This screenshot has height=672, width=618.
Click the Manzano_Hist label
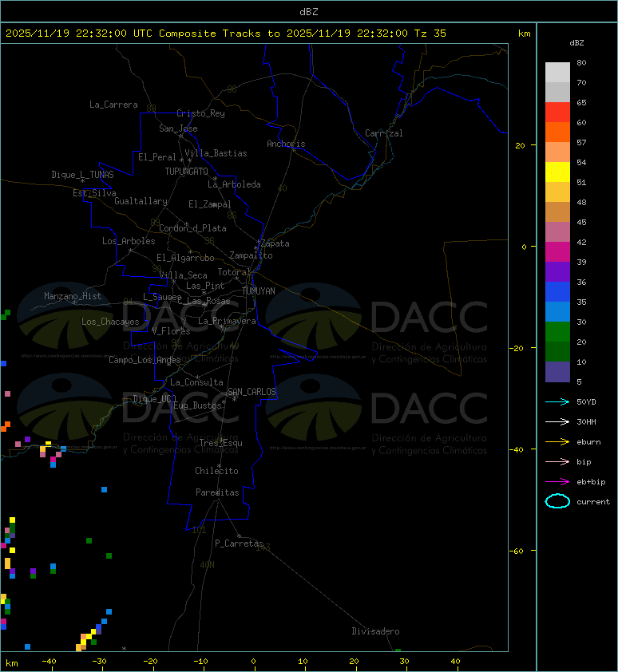(73, 296)
